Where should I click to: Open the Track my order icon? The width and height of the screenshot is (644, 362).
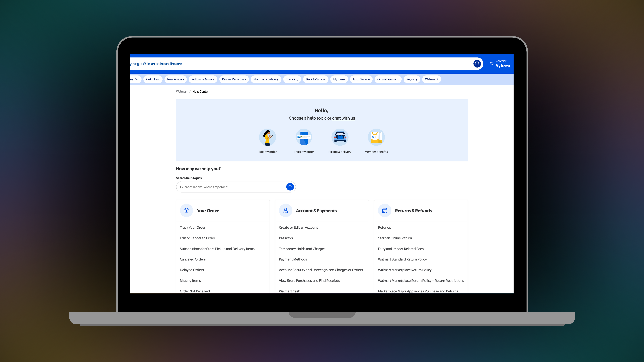pos(303,137)
